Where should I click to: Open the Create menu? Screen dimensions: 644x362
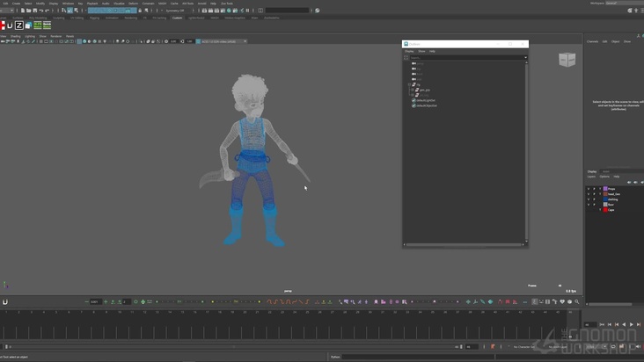click(x=16, y=4)
